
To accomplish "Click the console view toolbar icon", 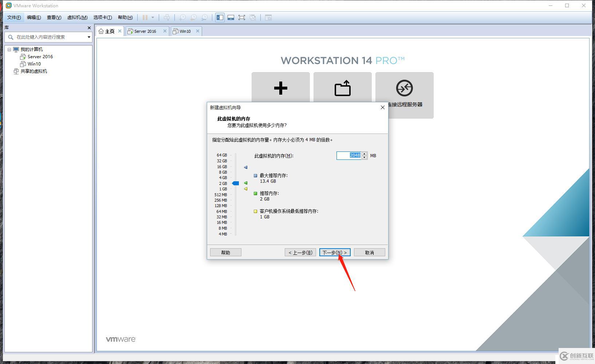I will [x=268, y=17].
